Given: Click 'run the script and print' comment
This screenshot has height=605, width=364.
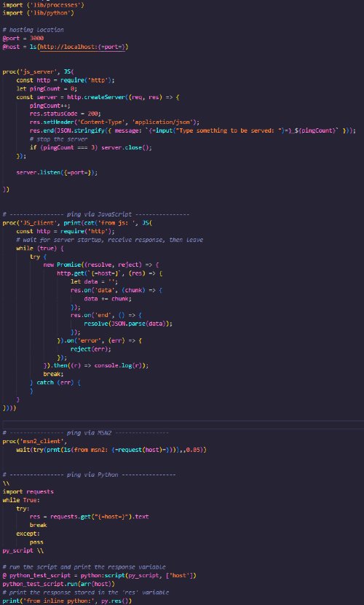Looking at the screenshot, I should pyautogui.click(x=84, y=567).
